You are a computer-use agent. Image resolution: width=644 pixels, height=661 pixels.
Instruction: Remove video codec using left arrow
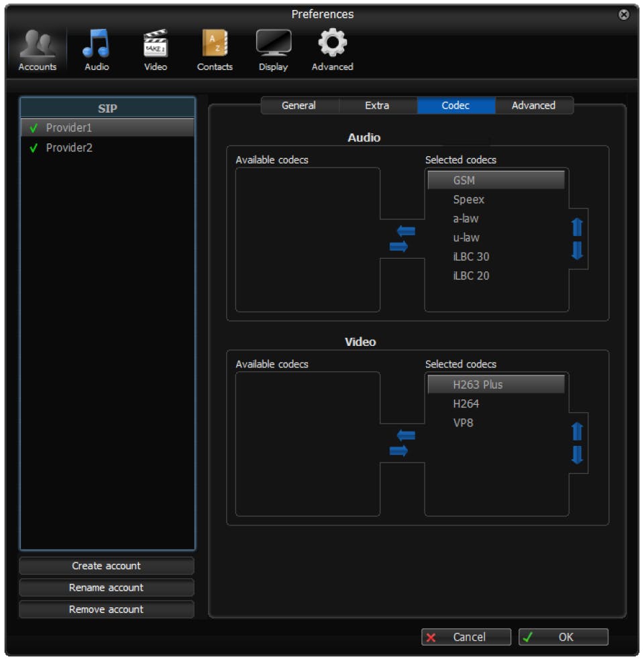point(406,435)
